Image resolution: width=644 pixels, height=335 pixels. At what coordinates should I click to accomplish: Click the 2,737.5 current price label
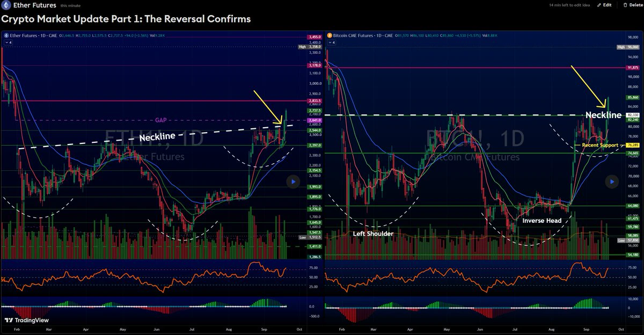314,111
